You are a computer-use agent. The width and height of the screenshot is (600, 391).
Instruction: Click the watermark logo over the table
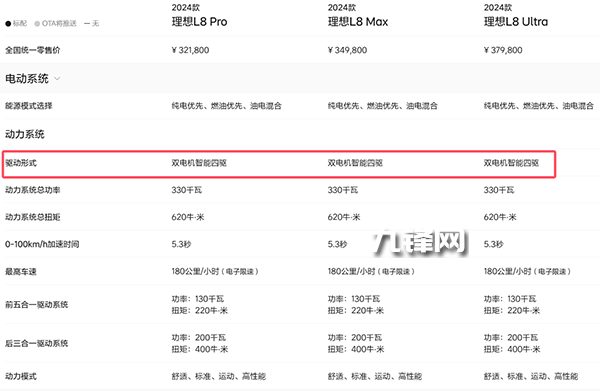(419, 243)
